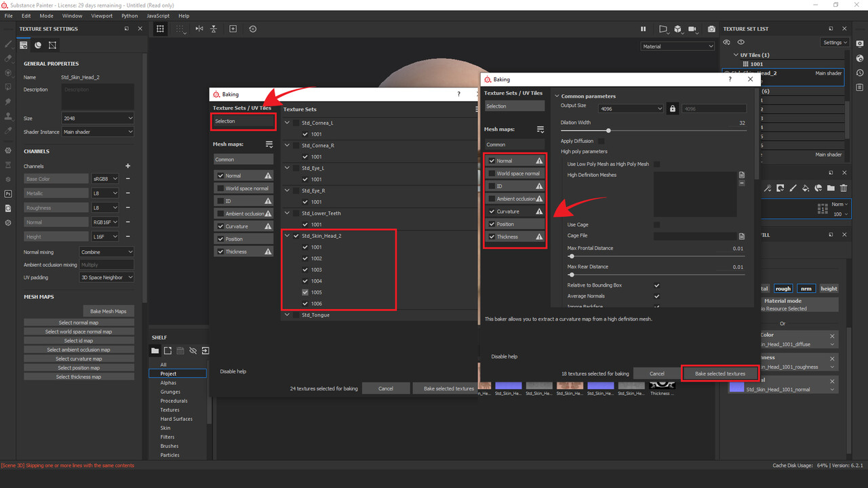Open Texture Set List Settings dropdown

pyautogui.click(x=835, y=43)
